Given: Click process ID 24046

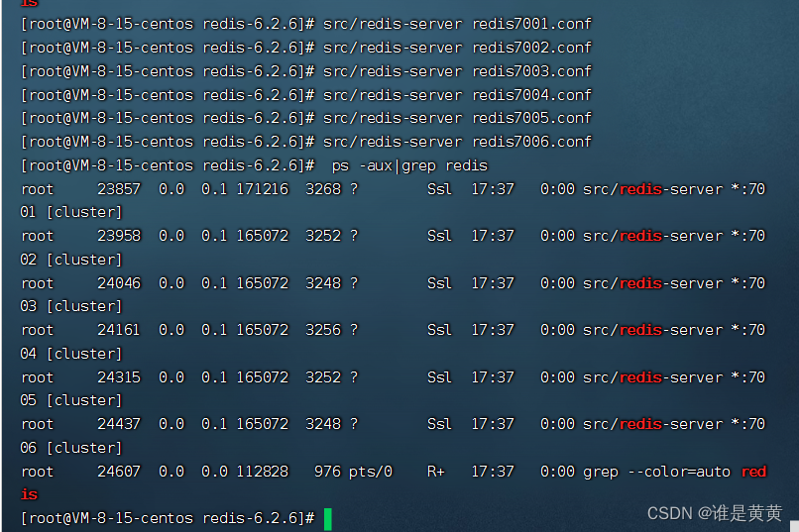Looking at the screenshot, I should coord(119,283).
